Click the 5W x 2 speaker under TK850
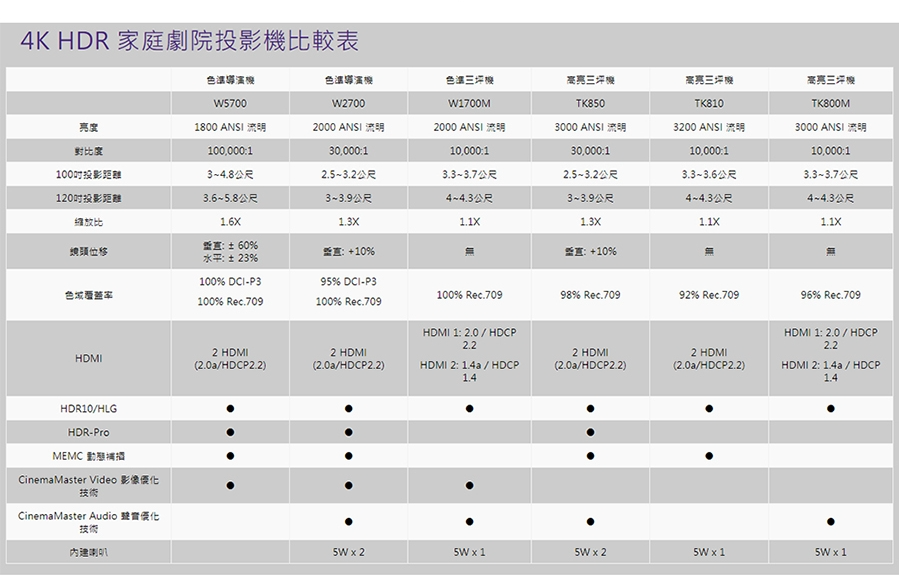 [x=591, y=552]
